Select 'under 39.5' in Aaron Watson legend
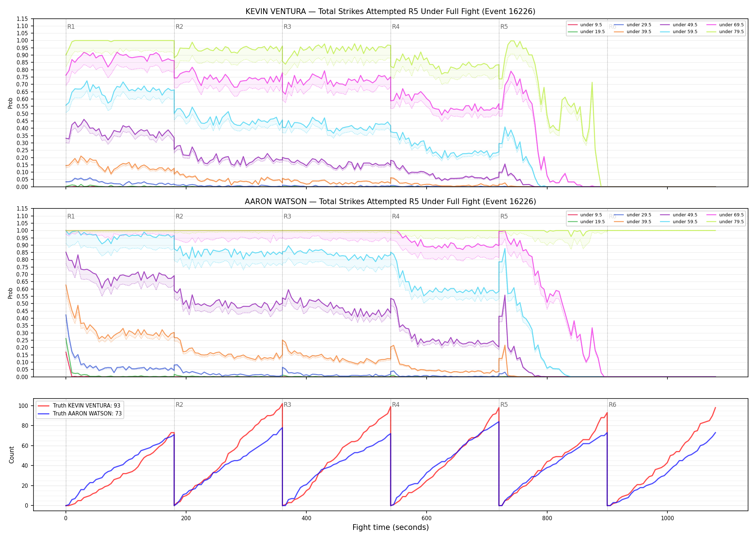 pyautogui.click(x=639, y=222)
